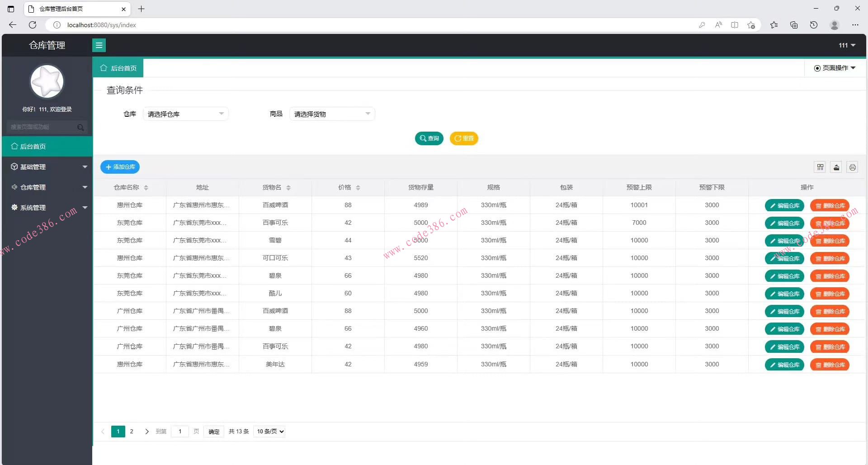Click the sidebar search magnifier icon
The image size is (868, 465).
coord(80,128)
